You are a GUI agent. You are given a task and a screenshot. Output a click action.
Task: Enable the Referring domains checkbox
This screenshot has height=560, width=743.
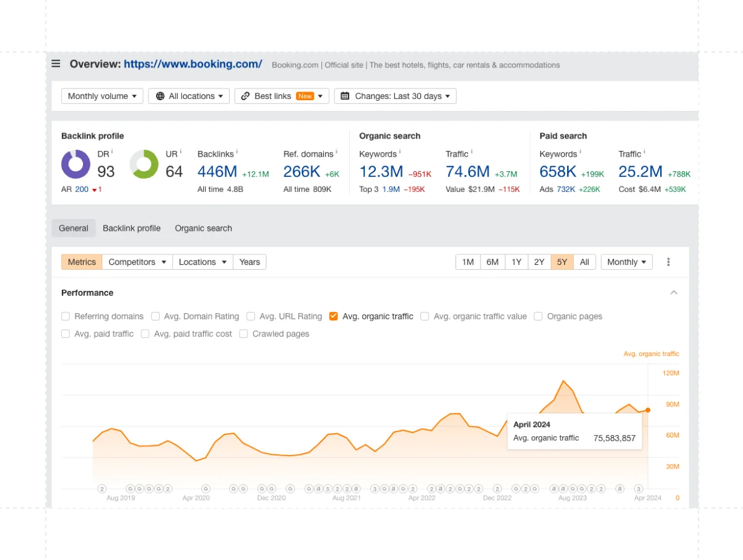[x=66, y=316]
